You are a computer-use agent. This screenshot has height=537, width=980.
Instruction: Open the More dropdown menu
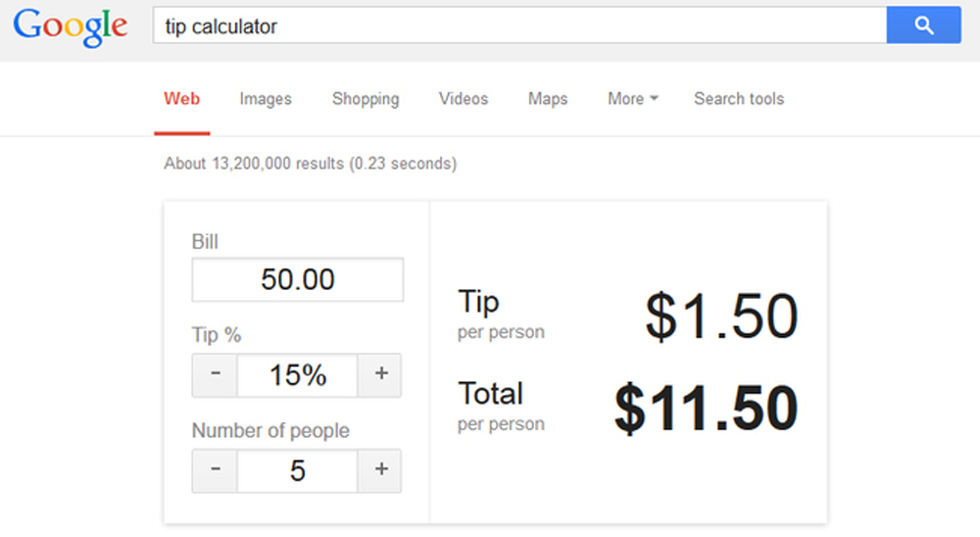(633, 99)
